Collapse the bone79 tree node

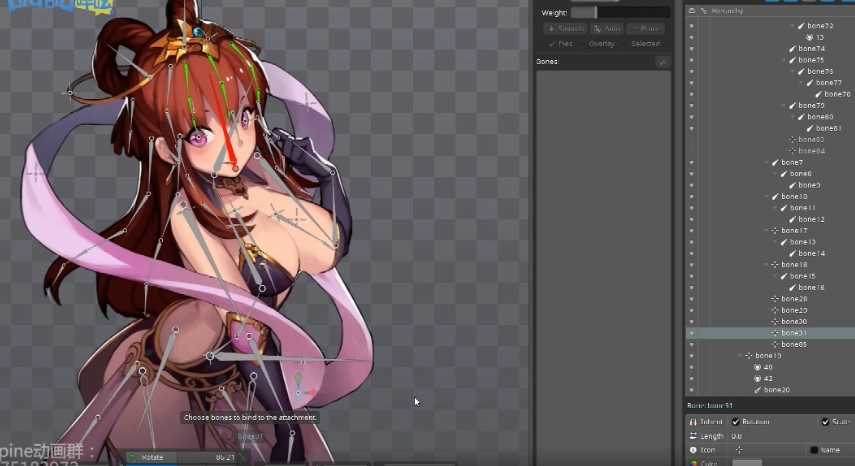click(x=784, y=106)
